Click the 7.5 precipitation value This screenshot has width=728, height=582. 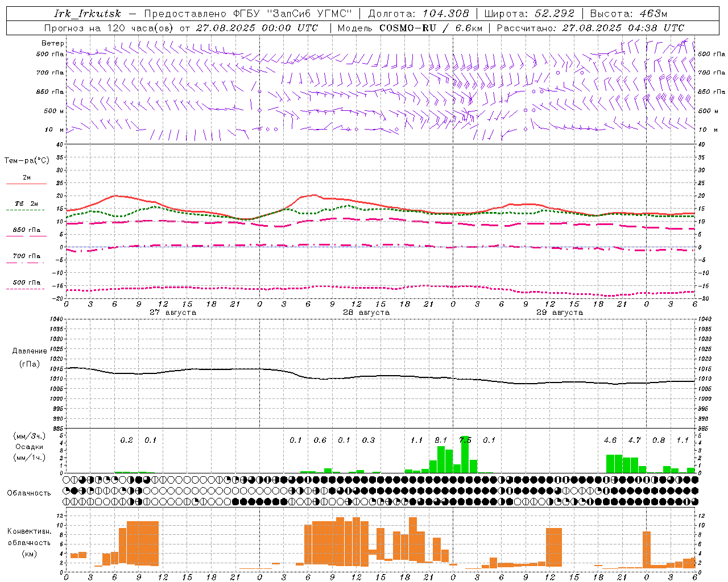(x=465, y=440)
